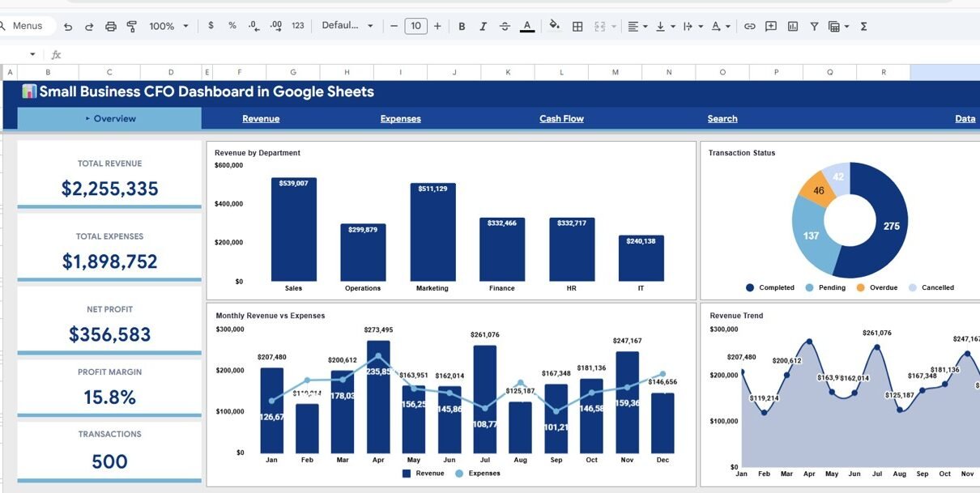
Task: Toggle strikethrough formatting
Action: (x=505, y=27)
